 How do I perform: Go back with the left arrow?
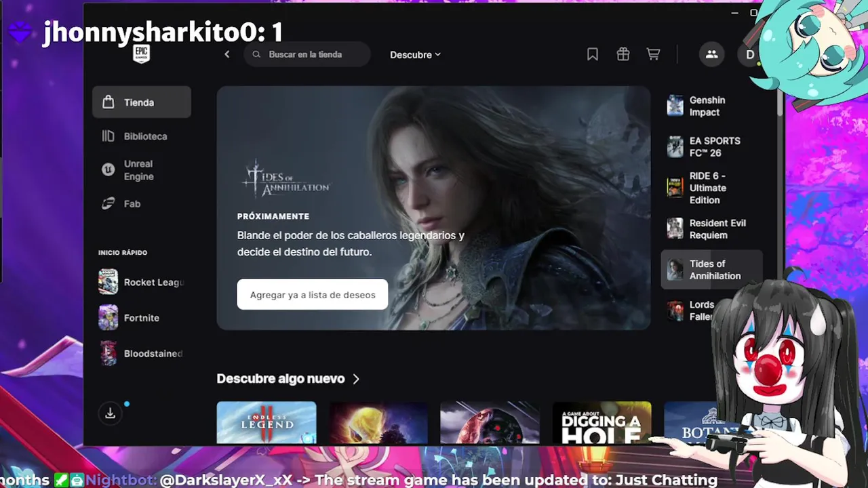click(x=227, y=54)
